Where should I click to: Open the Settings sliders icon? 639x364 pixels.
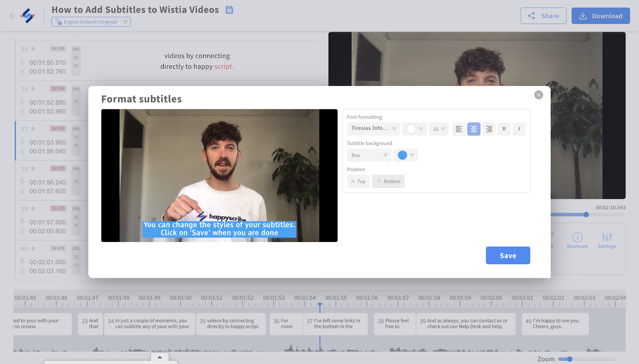pyautogui.click(x=607, y=237)
